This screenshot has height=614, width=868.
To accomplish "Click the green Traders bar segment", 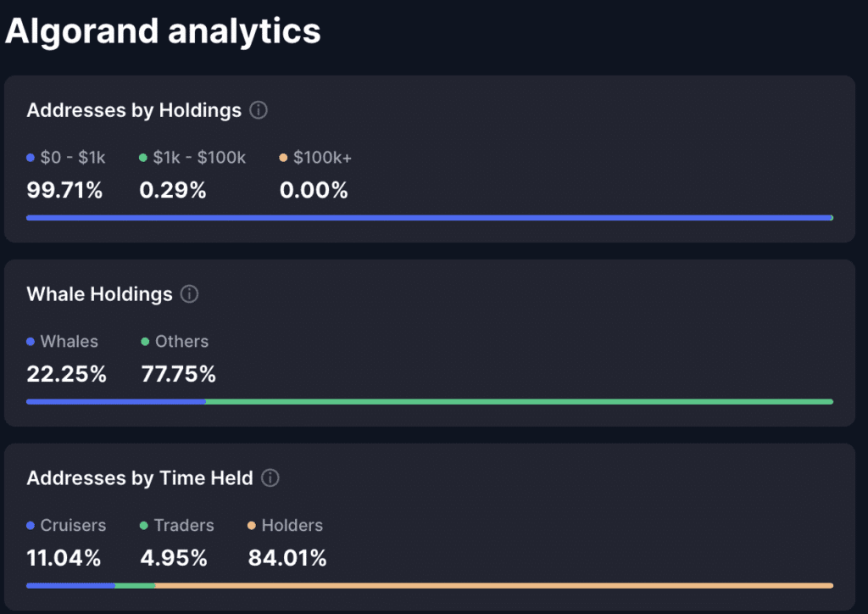I will point(135,585).
